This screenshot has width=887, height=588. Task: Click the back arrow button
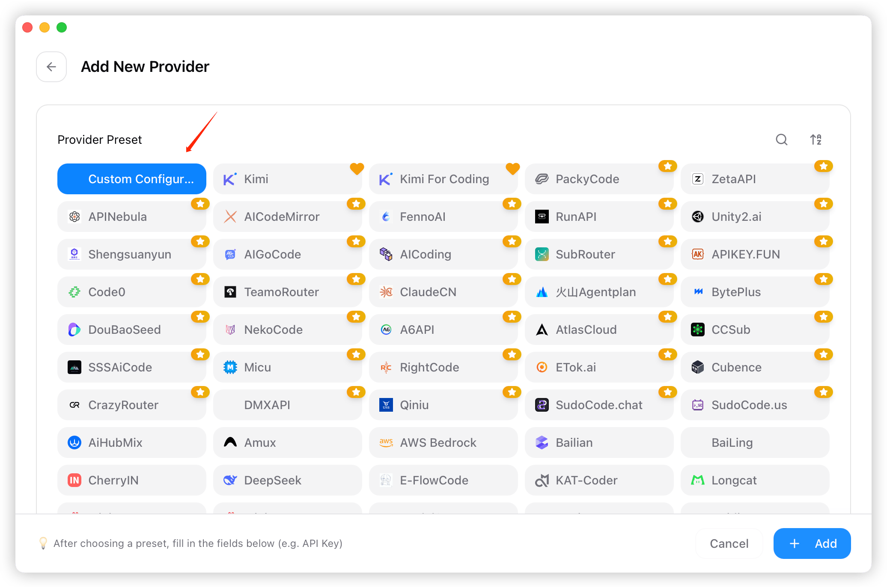pyautogui.click(x=51, y=67)
